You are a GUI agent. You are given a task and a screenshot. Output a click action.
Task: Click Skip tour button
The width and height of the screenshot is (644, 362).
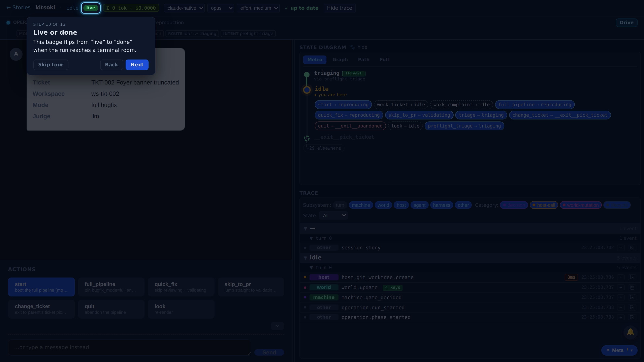(51, 65)
